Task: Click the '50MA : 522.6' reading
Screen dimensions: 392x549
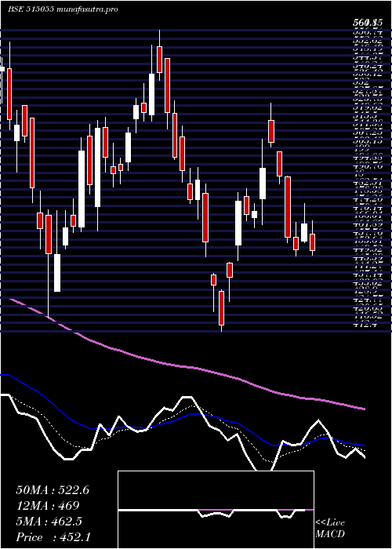Action: click(x=53, y=490)
